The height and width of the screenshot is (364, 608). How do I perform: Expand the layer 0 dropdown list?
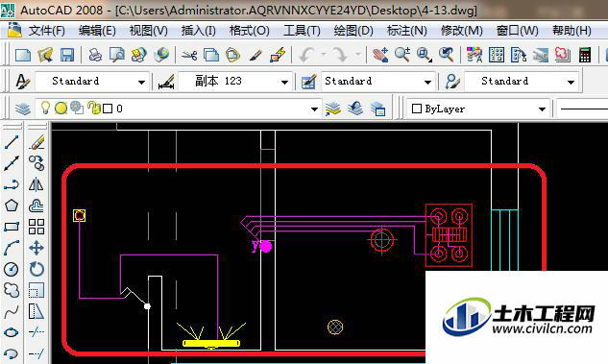314,109
